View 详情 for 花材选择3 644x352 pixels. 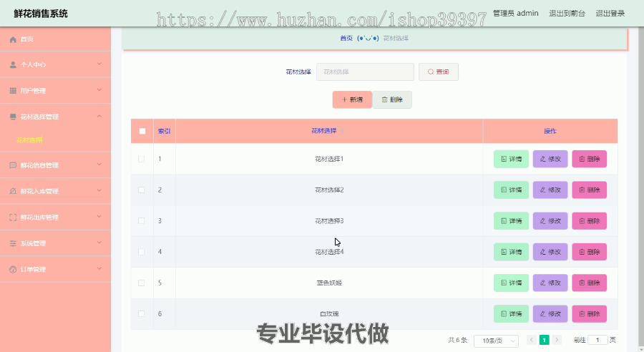(511, 221)
